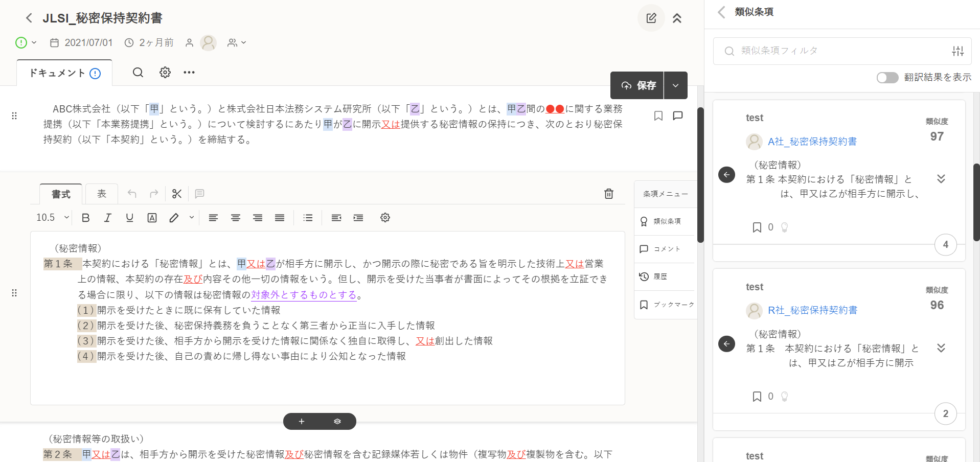Open document search magnifier icon
The image size is (980, 462).
click(x=138, y=73)
